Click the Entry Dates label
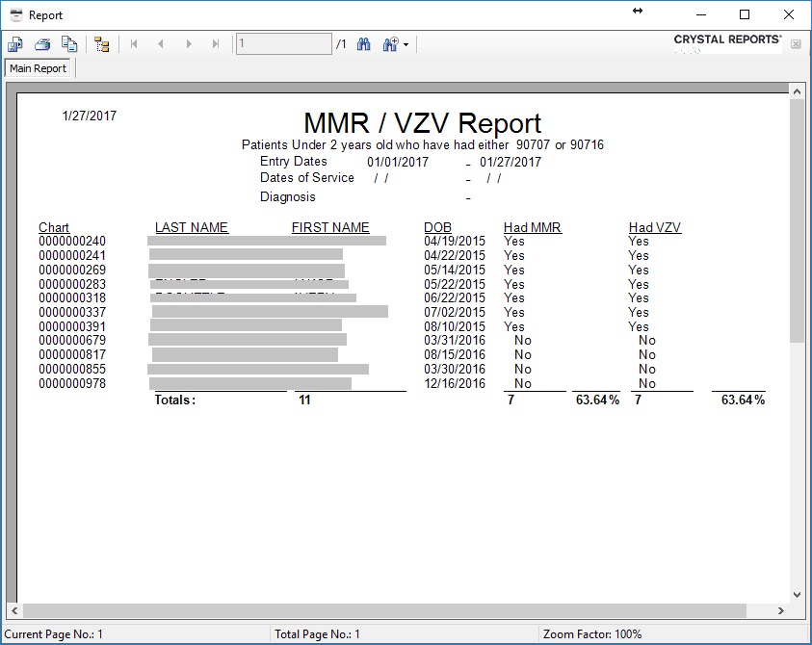The width and height of the screenshot is (812, 645). (294, 162)
